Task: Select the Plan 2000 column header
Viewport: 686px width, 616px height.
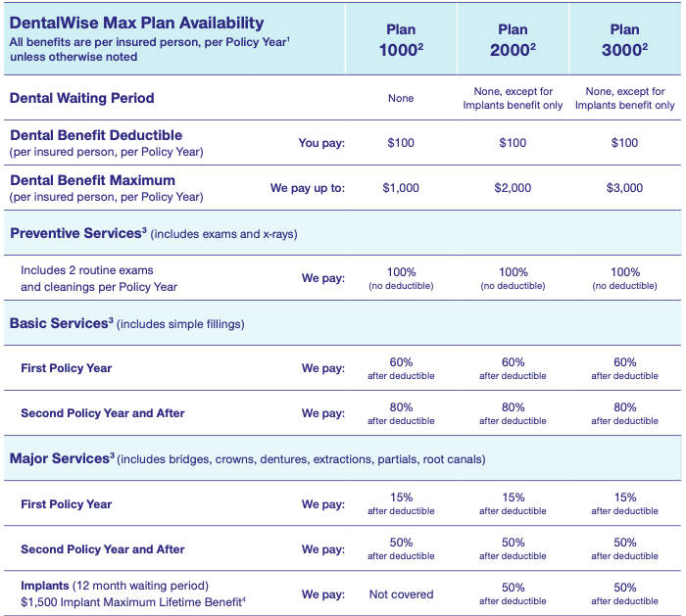Action: [x=513, y=40]
